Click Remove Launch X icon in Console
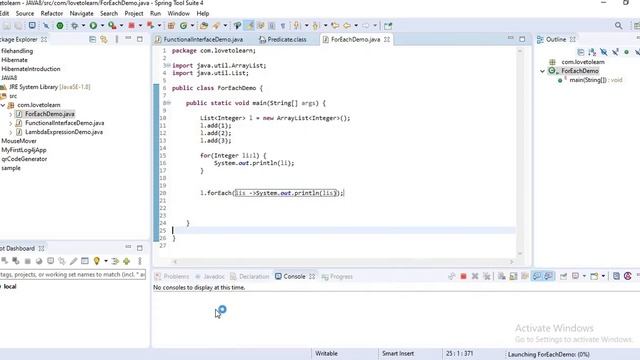The height and width of the screenshot is (360, 640). (475, 276)
